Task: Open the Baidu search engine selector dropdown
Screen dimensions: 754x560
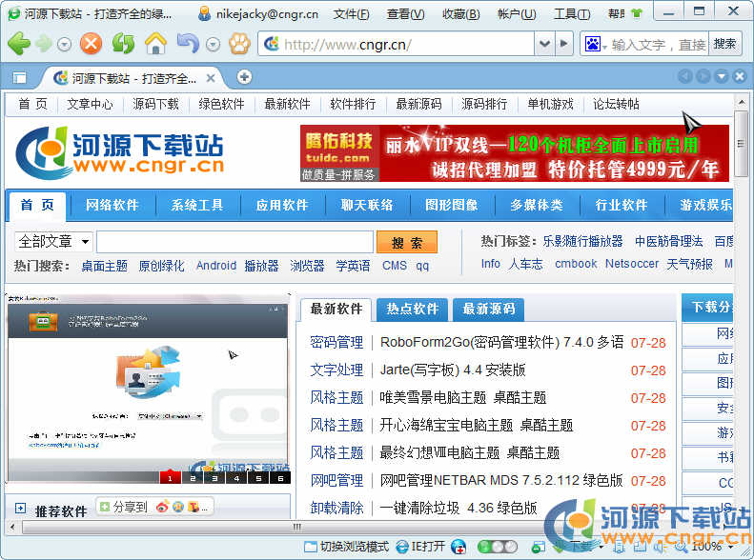Action: 595,44
